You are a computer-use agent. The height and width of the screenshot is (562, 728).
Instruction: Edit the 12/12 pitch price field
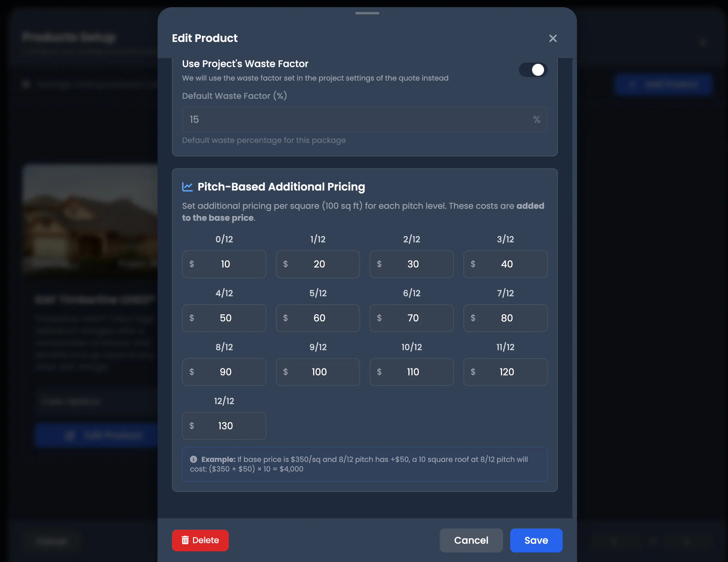click(x=224, y=426)
